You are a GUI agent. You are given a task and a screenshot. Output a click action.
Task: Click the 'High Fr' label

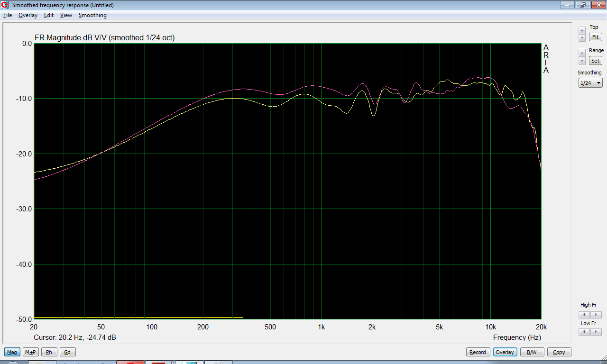tap(589, 305)
